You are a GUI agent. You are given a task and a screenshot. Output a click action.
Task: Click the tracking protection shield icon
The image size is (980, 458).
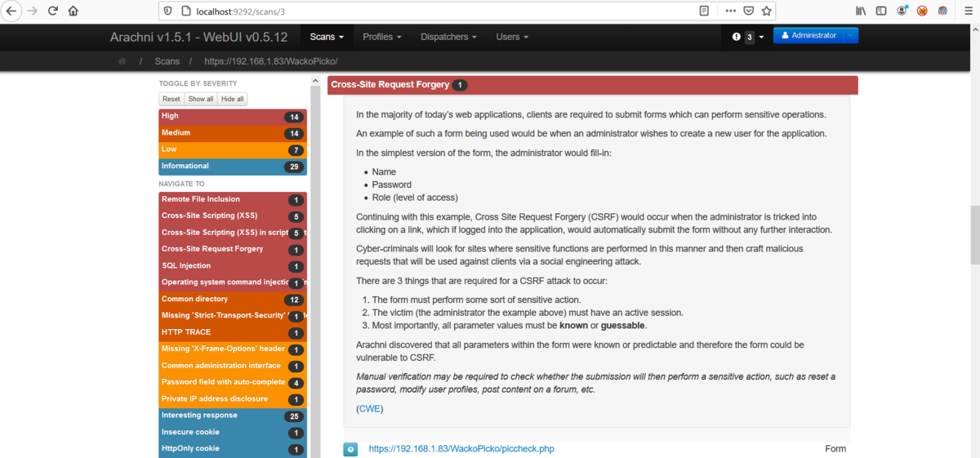(168, 11)
